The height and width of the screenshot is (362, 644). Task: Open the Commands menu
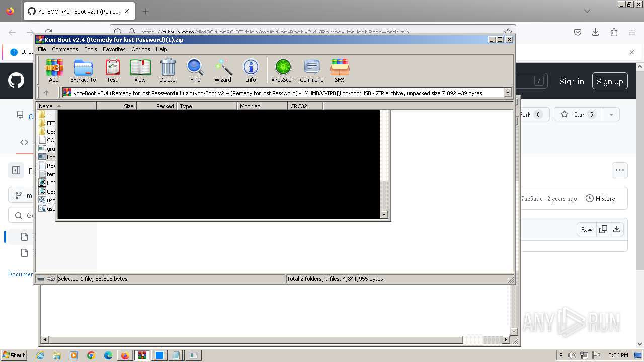point(65,49)
